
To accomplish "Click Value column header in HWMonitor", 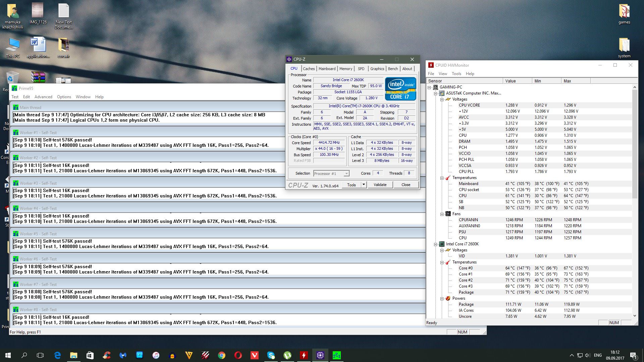I will [x=517, y=81].
